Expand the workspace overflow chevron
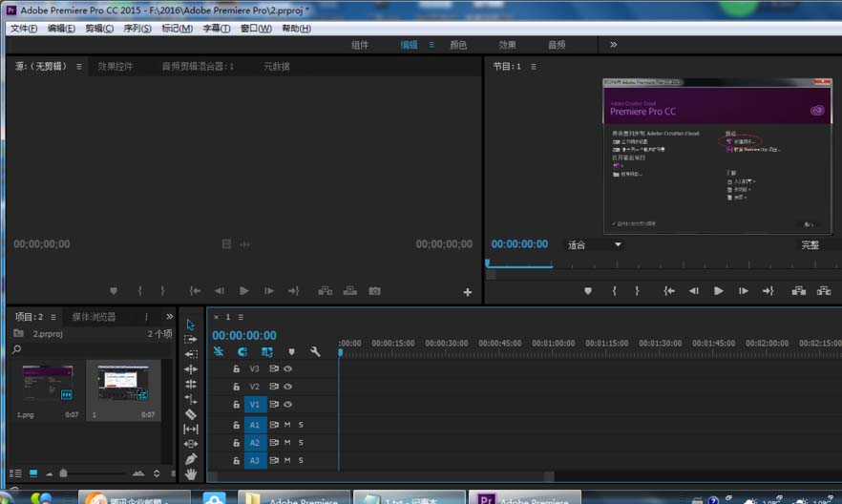This screenshot has height=504, width=842. [x=613, y=45]
